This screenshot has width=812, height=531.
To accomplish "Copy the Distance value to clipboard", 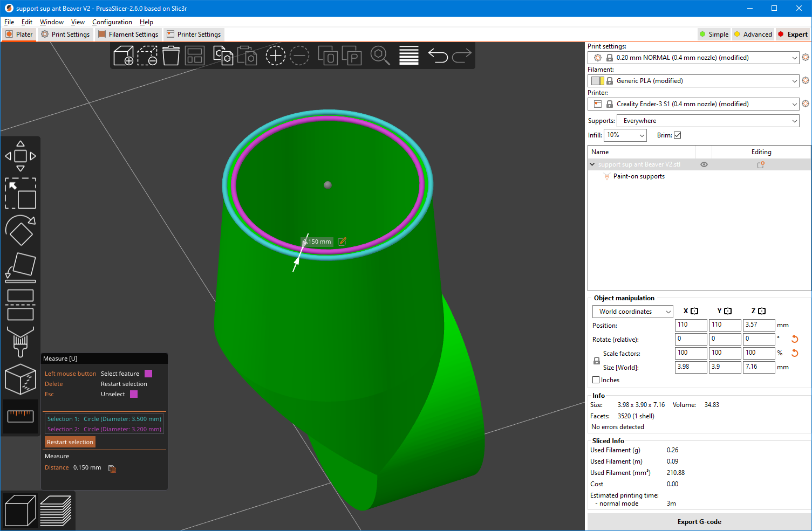I will click(x=112, y=468).
